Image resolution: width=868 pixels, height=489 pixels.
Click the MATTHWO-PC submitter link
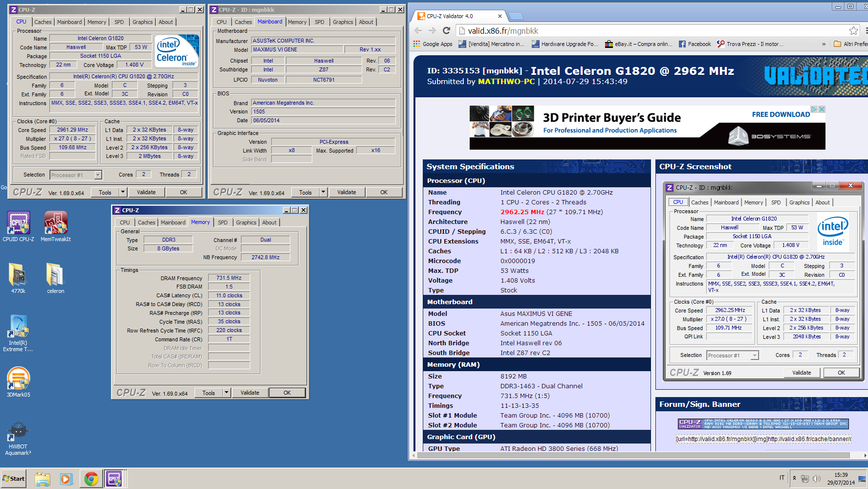coord(506,82)
